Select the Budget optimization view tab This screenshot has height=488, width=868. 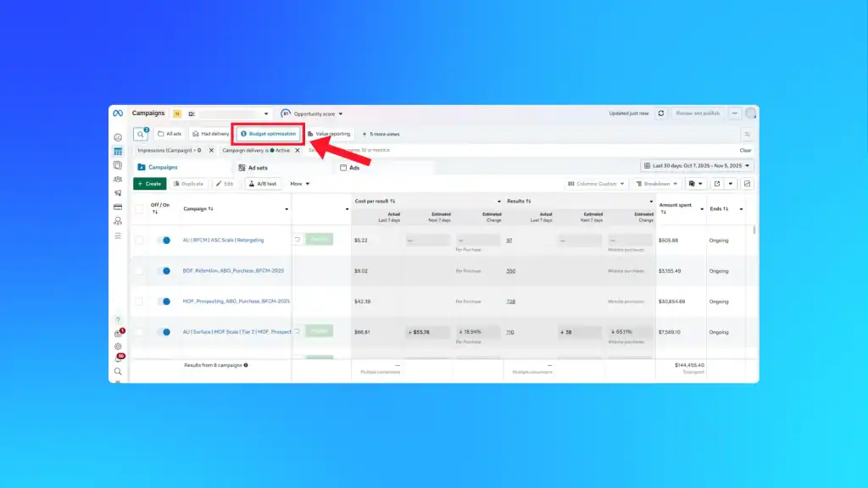269,134
